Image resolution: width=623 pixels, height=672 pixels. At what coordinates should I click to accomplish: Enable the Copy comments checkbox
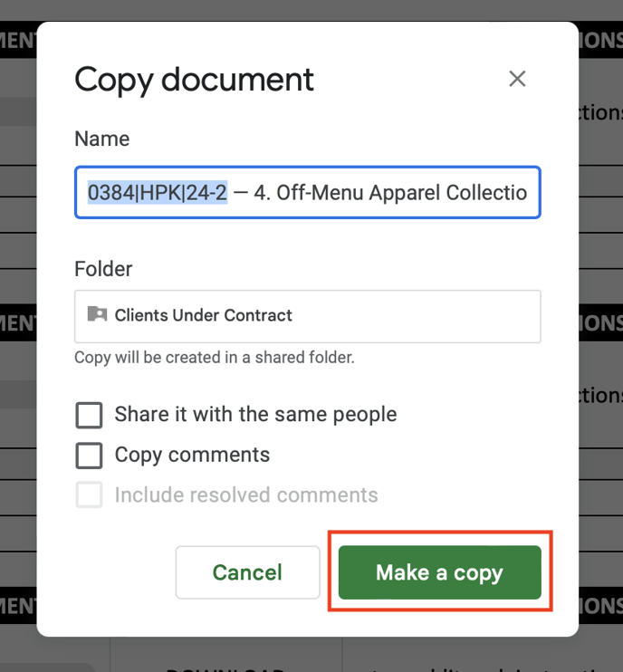point(89,455)
